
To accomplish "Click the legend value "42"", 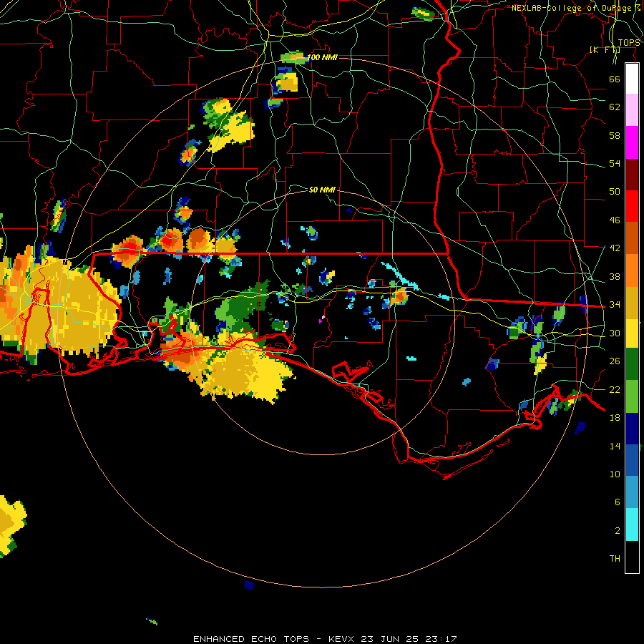I will 615,248.
